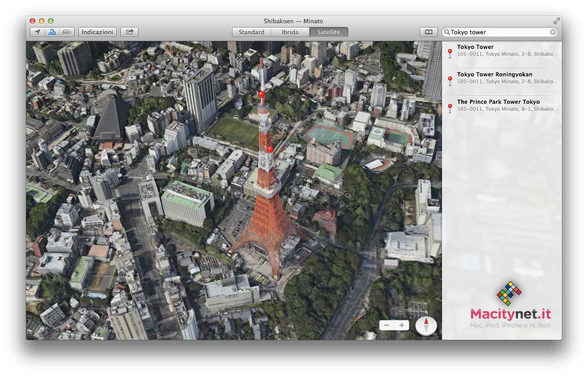
Task: Zoom in with the plus button
Action: [402, 325]
